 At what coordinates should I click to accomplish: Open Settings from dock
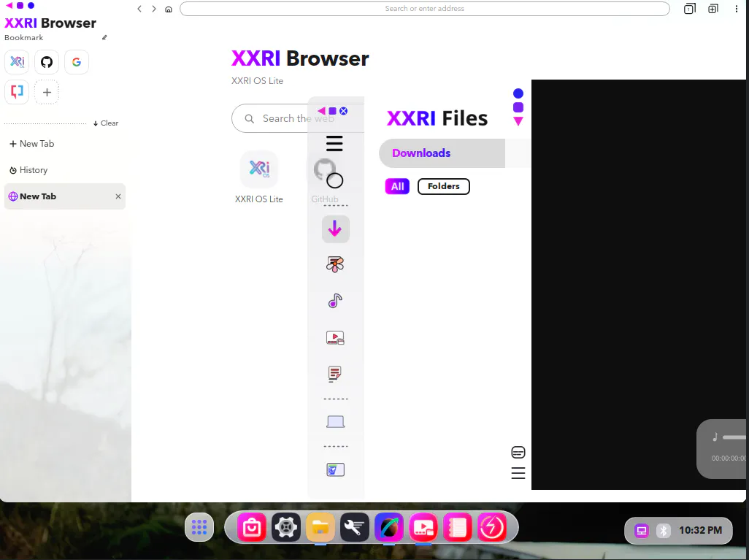[286, 527]
